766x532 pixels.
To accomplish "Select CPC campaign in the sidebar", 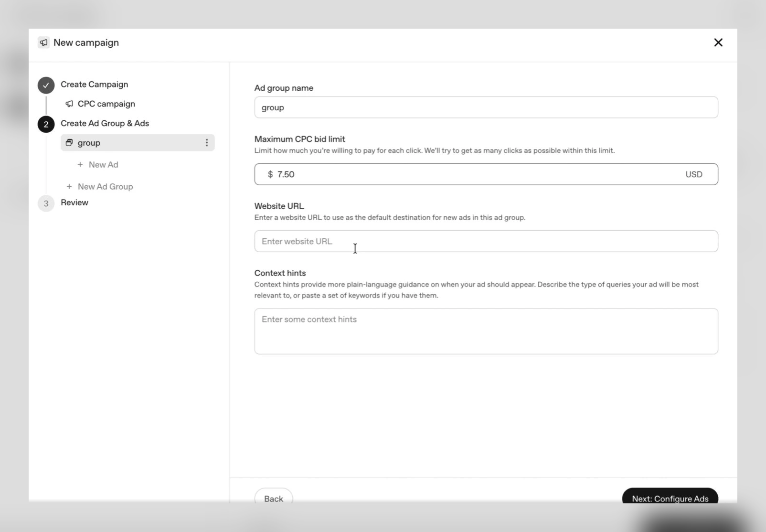I will pos(106,104).
